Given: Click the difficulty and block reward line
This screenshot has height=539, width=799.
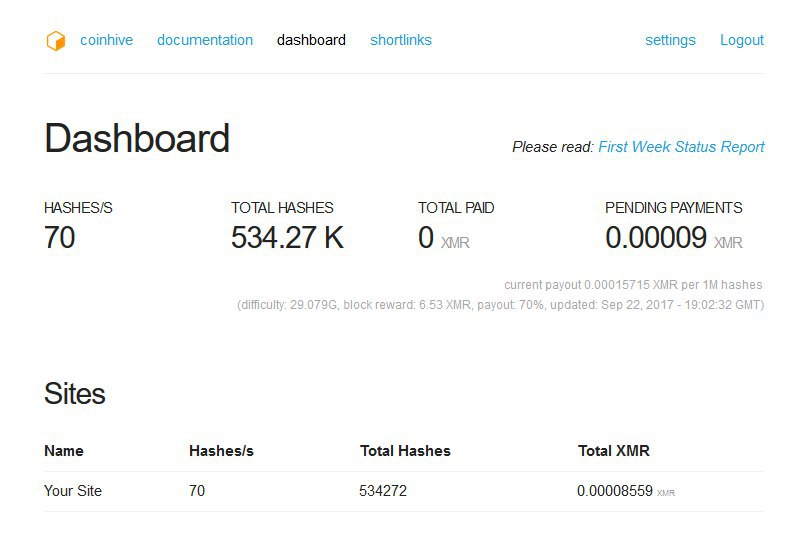Looking at the screenshot, I should 500,305.
